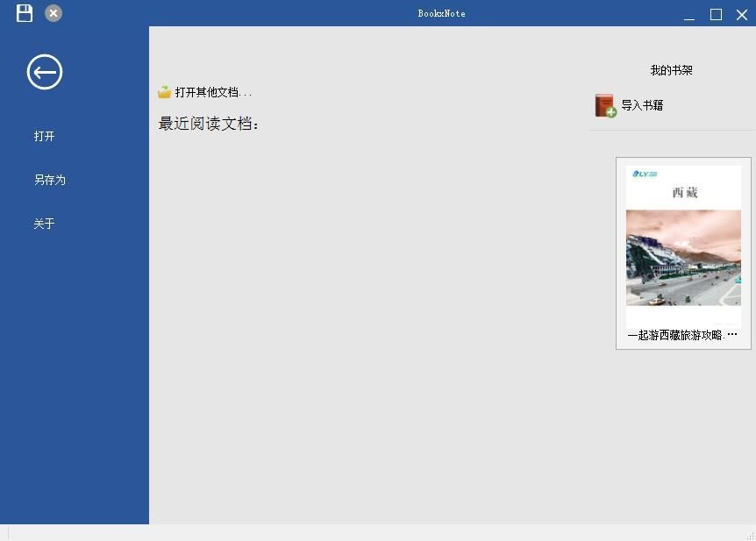Click the yellow folder icon before 打开其他文档

tap(165, 90)
